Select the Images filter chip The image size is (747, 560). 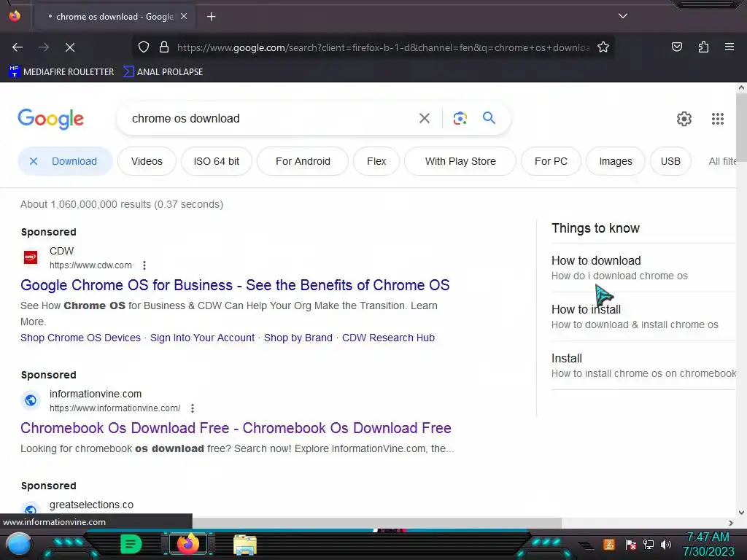click(x=616, y=161)
